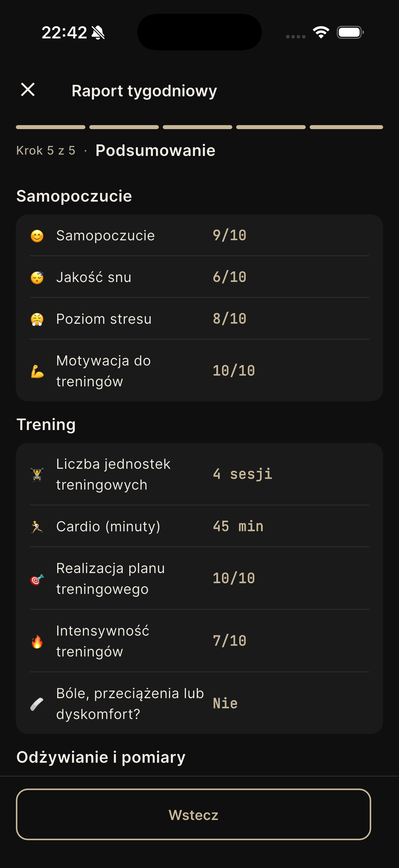Tap the first progress step bar
The width and height of the screenshot is (399, 868).
[51, 127]
